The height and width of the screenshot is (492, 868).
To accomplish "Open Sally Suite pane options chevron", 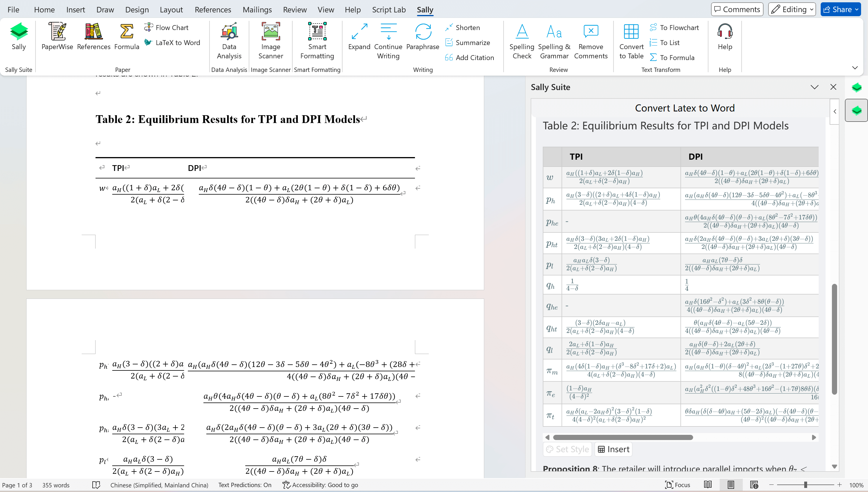I will 814,87.
